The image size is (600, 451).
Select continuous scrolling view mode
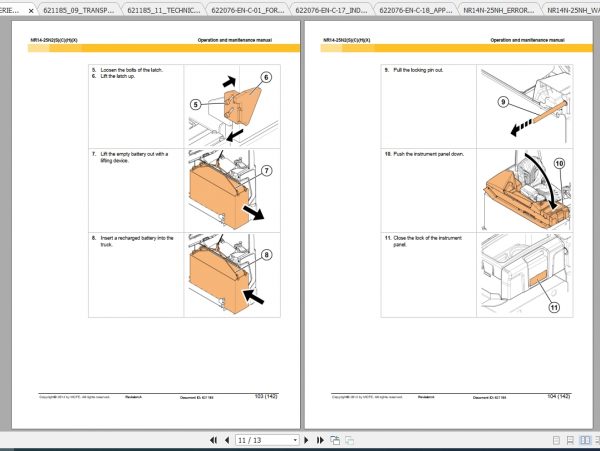click(570, 440)
